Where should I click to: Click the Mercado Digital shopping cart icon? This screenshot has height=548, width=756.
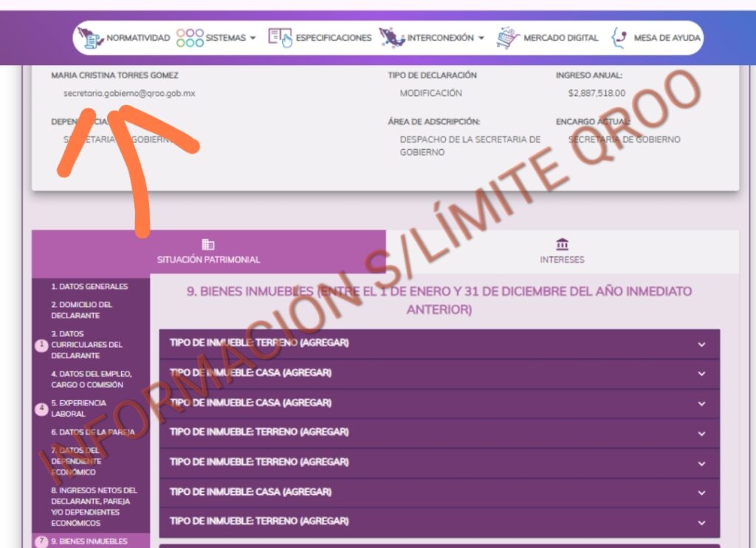tap(508, 38)
